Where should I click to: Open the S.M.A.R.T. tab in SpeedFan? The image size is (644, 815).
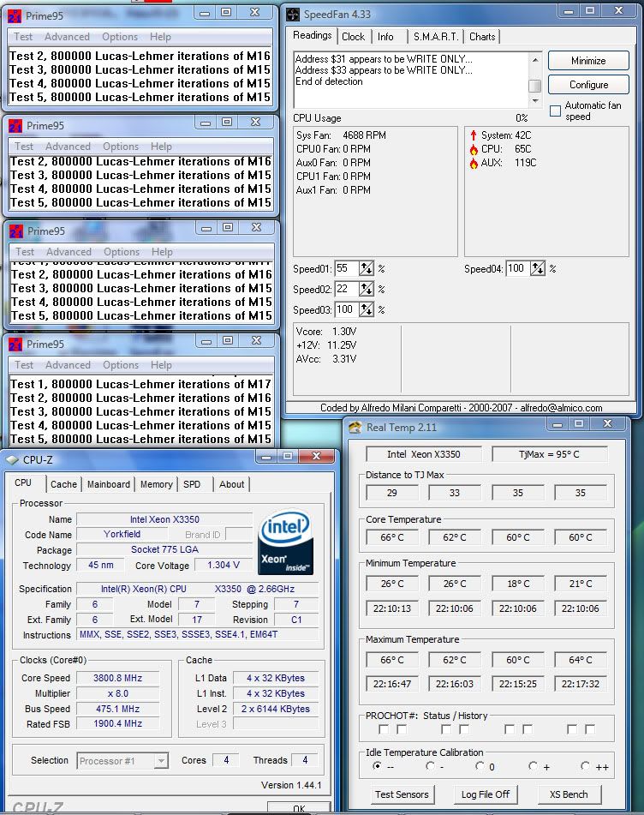coord(436,37)
